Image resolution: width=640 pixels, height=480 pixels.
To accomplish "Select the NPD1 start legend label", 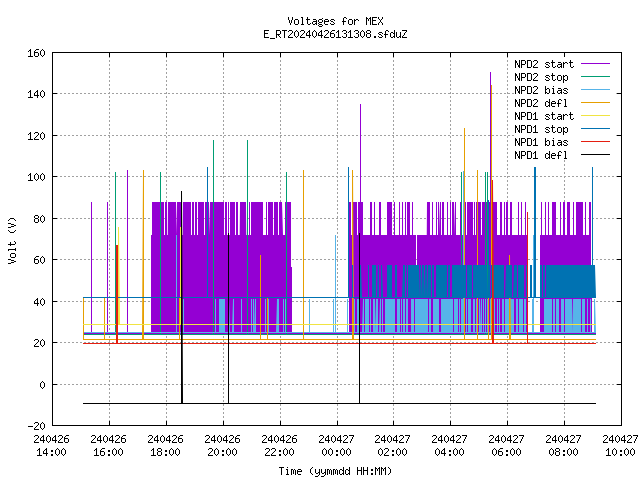I will [544, 116].
